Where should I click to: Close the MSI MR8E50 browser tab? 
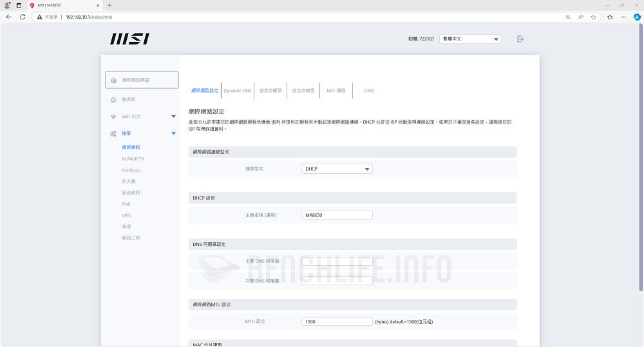click(98, 5)
